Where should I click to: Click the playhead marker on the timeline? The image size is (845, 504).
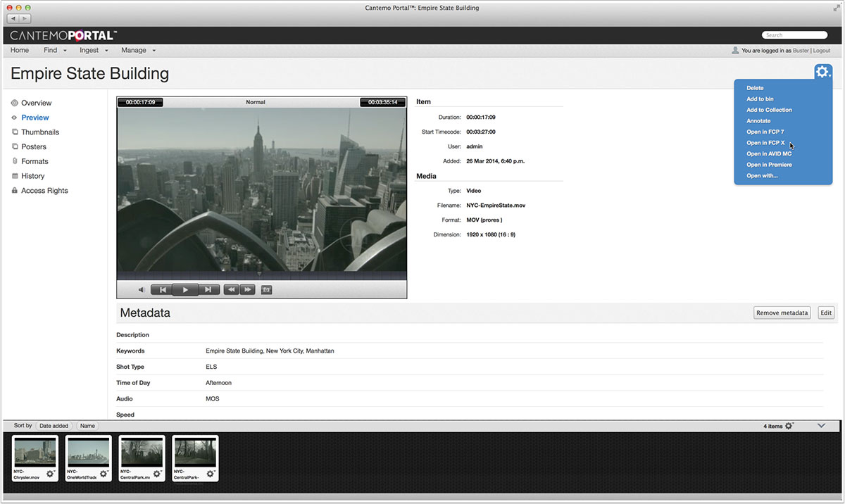[258, 273]
